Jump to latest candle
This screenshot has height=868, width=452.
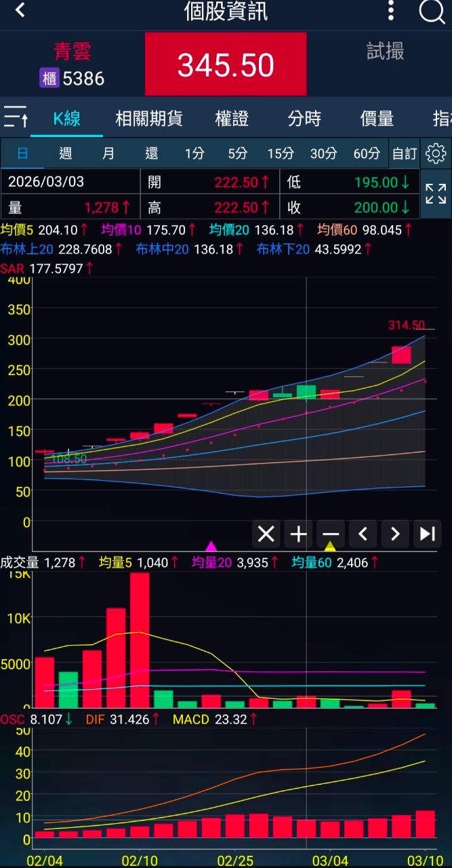(427, 534)
